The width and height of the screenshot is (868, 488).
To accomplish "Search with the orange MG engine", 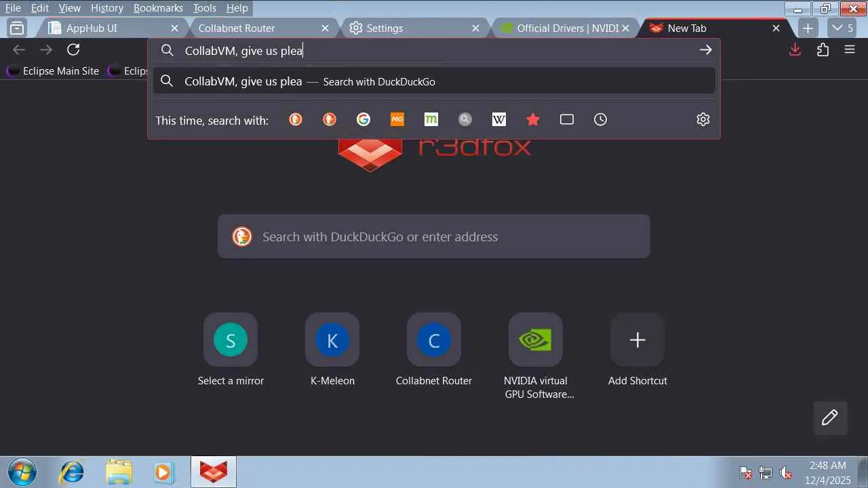I will pos(397,119).
